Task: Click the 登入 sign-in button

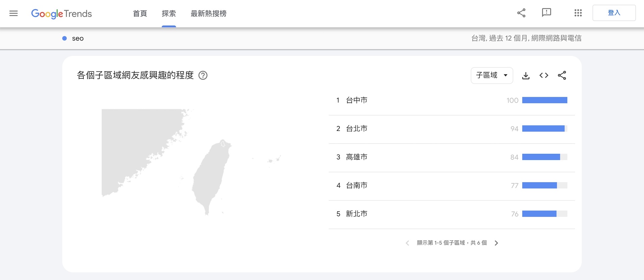Action: (x=614, y=13)
